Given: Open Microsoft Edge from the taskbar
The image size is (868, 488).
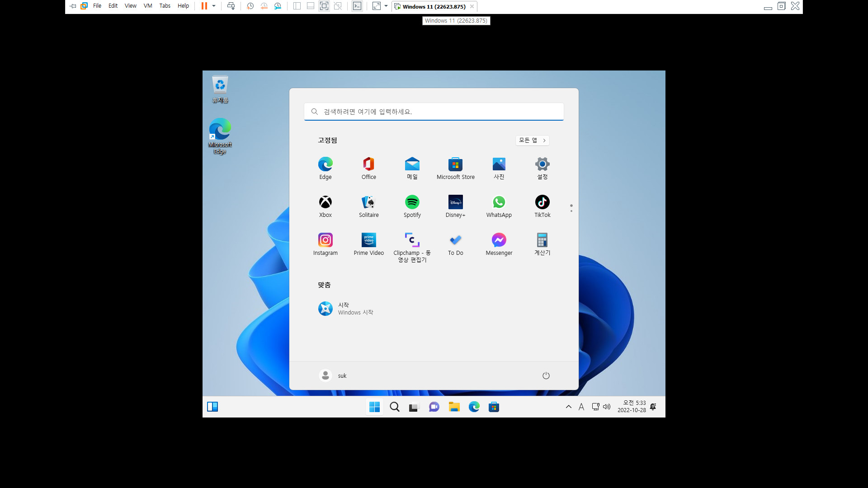Looking at the screenshot, I should 474,407.
